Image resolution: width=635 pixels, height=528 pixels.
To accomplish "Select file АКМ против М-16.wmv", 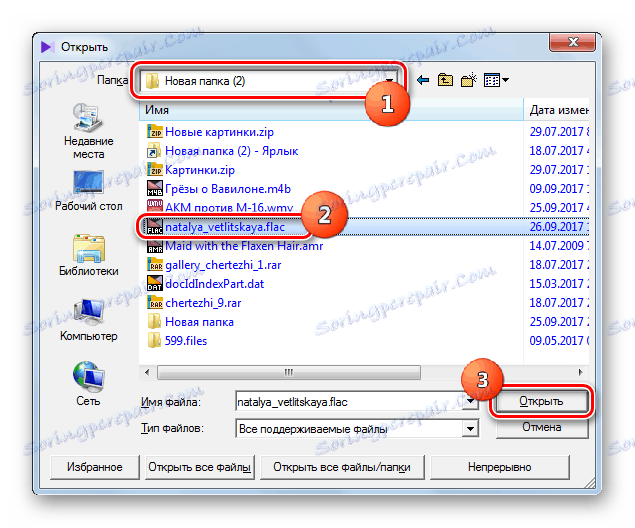I will tap(229, 207).
